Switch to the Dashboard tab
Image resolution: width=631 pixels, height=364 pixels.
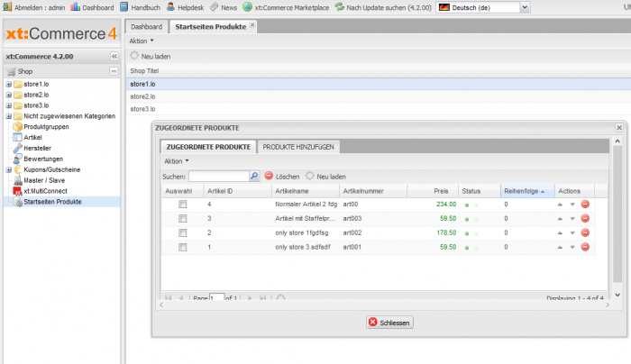146,26
